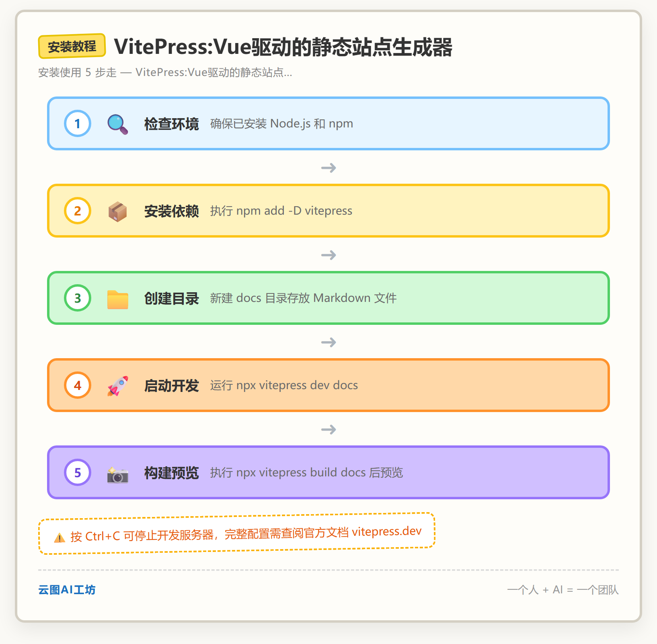Click the text 确保已安装 Node.js 和 npm
This screenshot has height=644, width=657.
point(281,124)
